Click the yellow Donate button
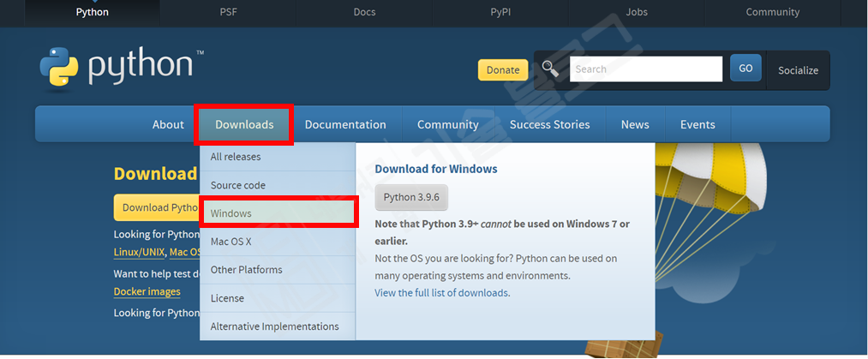Screen dimensions: 868x359 coord(503,70)
